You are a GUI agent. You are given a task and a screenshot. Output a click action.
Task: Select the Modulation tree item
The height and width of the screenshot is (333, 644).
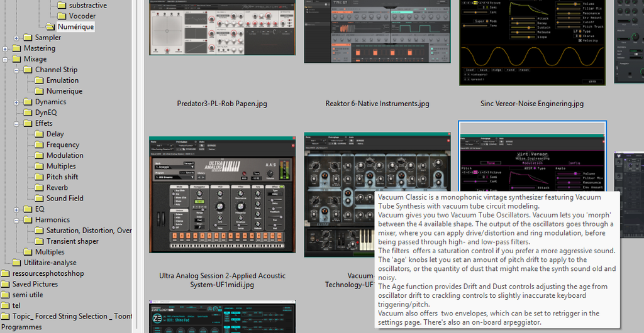pos(65,155)
